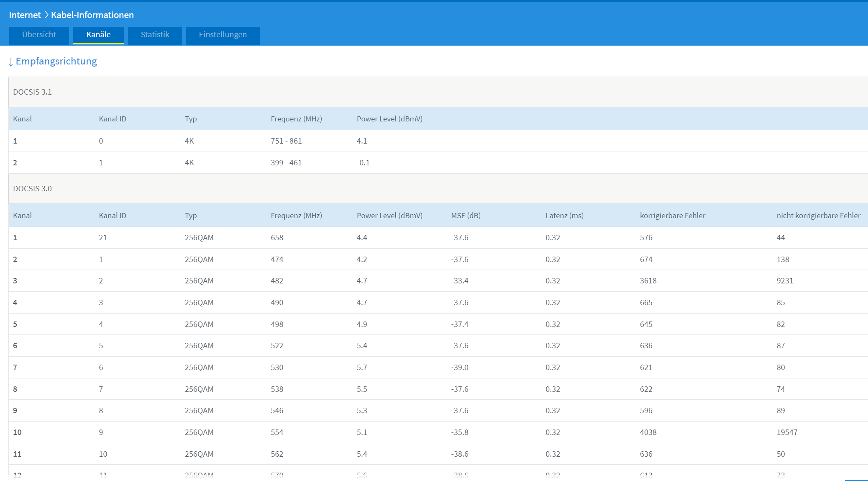Select DOCSIS 3.0 row with frequency 658
The image size is (868, 481).
coord(277,238)
